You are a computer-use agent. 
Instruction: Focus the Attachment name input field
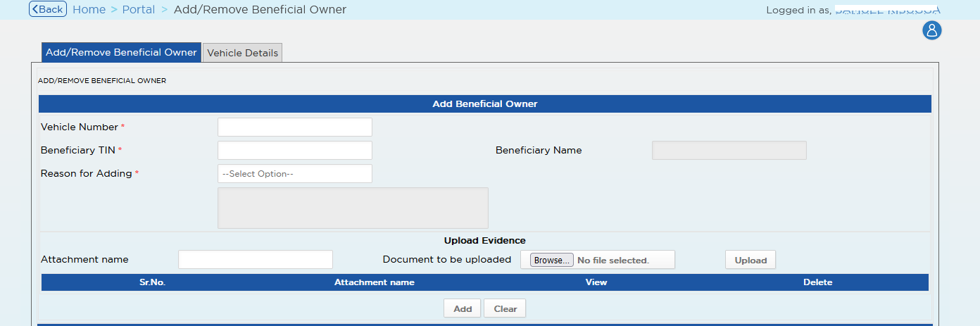pyautogui.click(x=256, y=259)
